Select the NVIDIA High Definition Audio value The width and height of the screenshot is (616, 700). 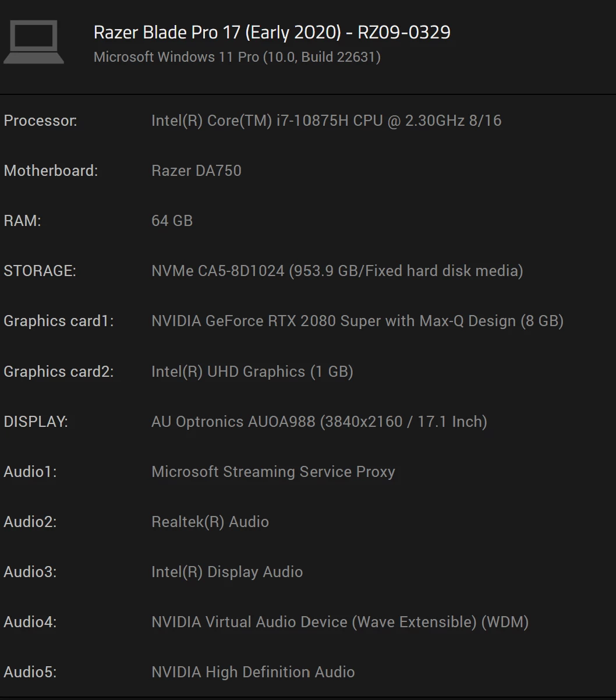tap(253, 672)
